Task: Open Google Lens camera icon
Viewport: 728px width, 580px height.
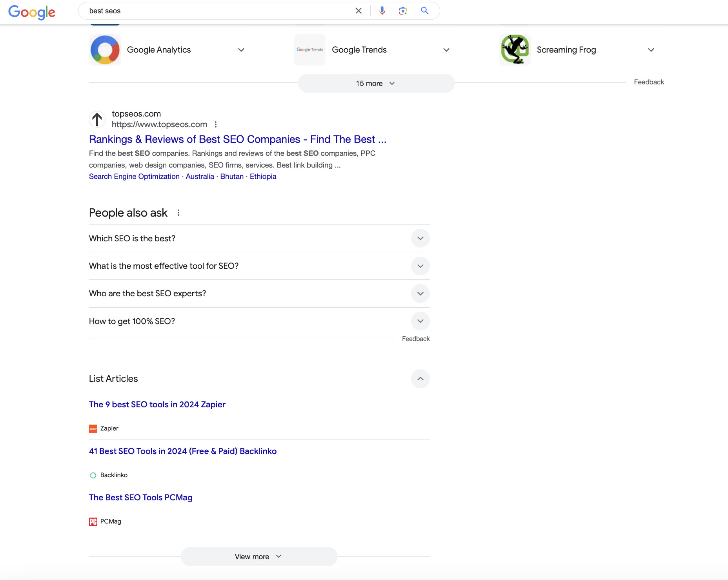Action: pyautogui.click(x=402, y=11)
